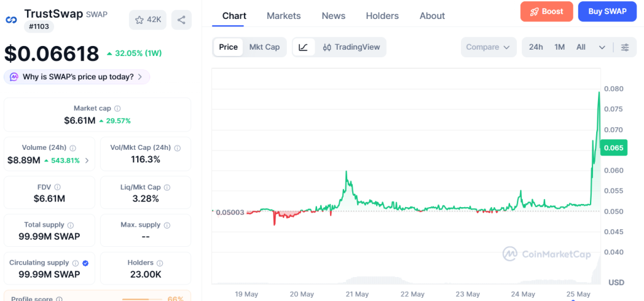Select the 24h time range
Screen dimensions: 644x301
536,47
